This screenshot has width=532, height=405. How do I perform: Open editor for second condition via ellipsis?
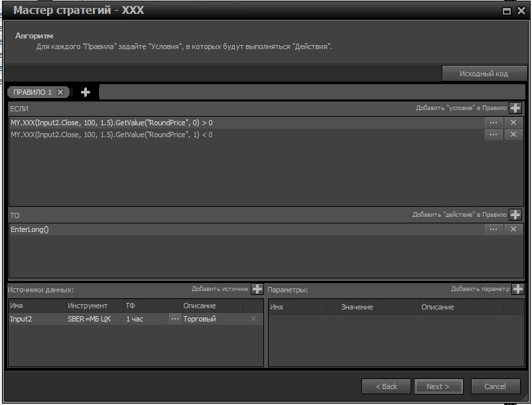coord(493,135)
